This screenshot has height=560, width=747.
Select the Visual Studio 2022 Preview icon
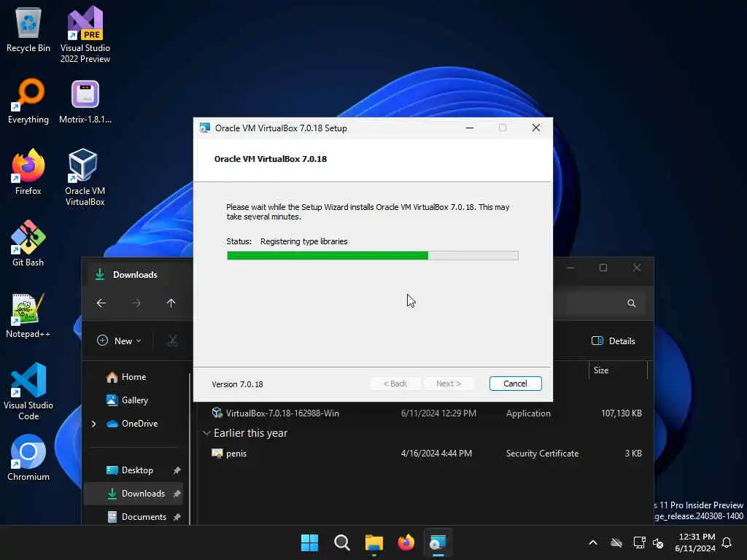[x=85, y=34]
